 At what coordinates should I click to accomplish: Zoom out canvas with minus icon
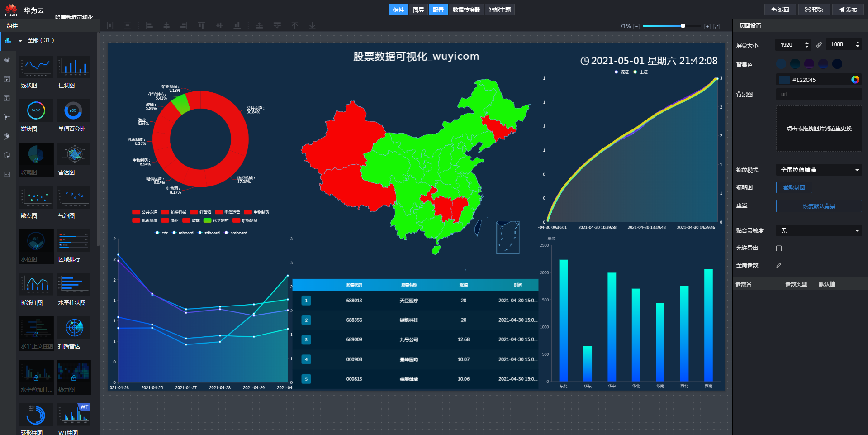pos(636,26)
